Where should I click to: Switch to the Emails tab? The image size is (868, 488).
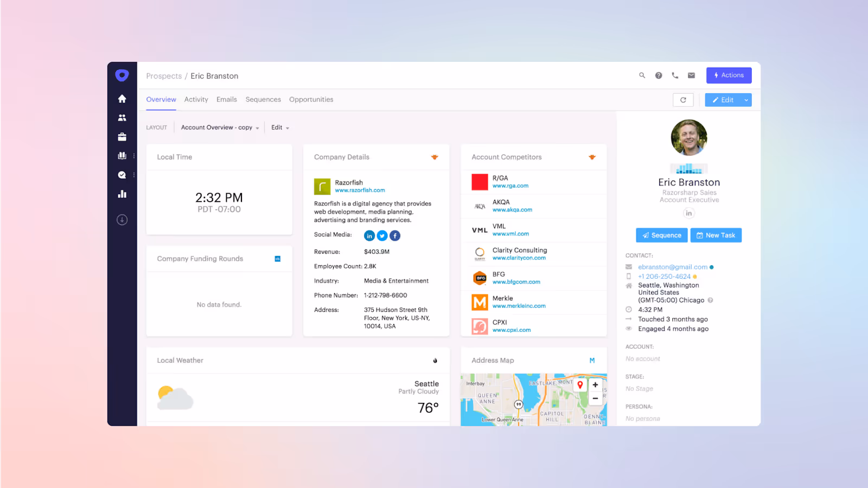pos(227,100)
